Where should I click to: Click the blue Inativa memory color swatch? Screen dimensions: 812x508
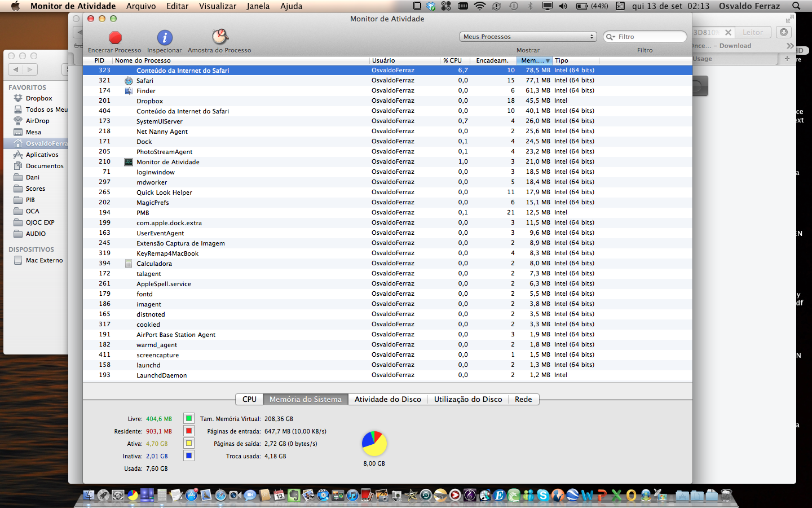click(189, 456)
